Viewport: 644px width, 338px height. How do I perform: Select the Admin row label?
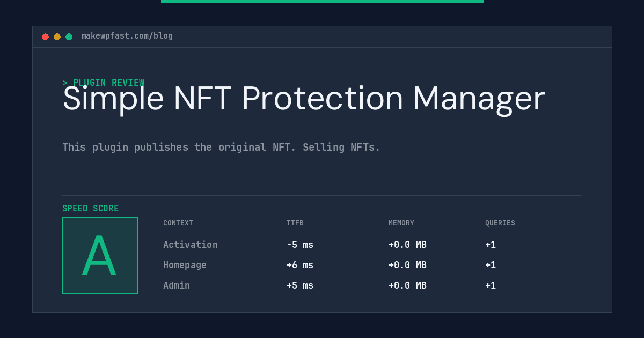(x=177, y=285)
